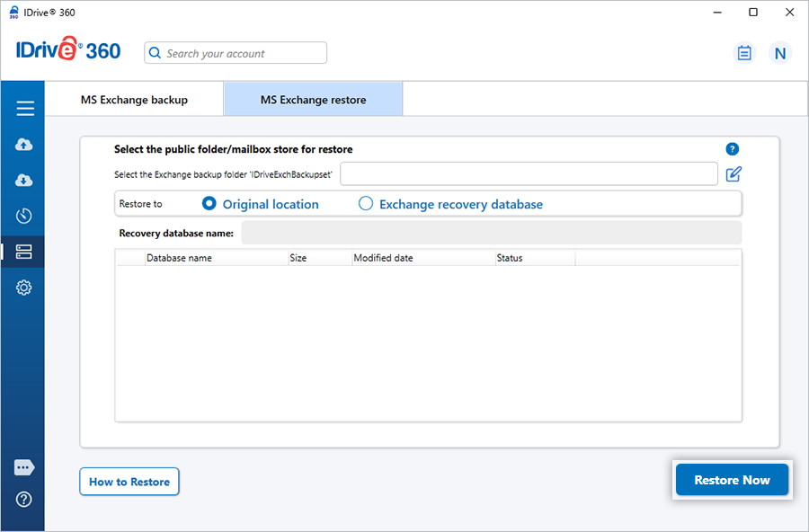Click the Restore Now button

(732, 480)
